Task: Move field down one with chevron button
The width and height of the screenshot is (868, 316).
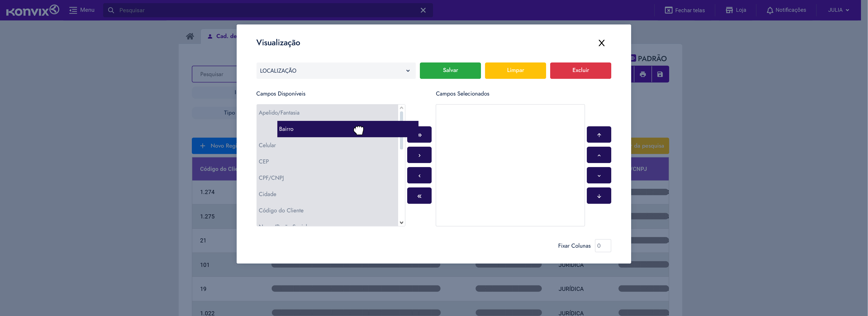Action: pos(599,175)
